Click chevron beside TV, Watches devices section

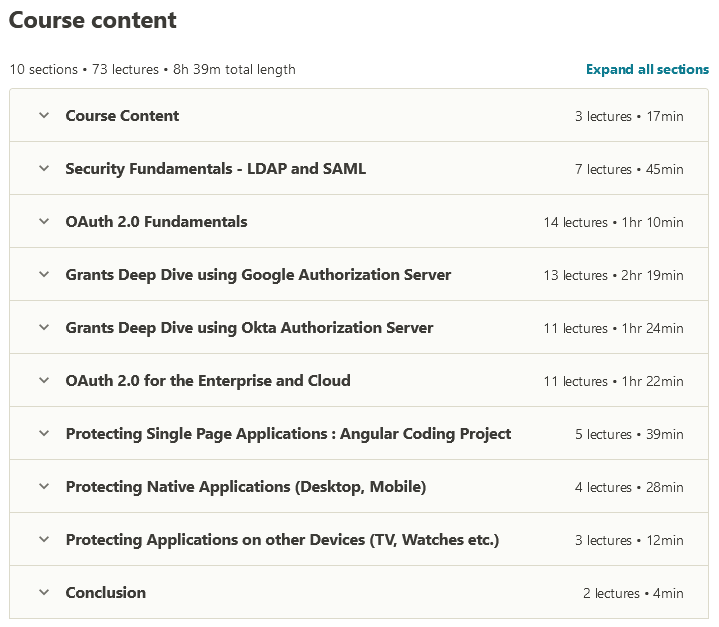pyautogui.click(x=44, y=540)
